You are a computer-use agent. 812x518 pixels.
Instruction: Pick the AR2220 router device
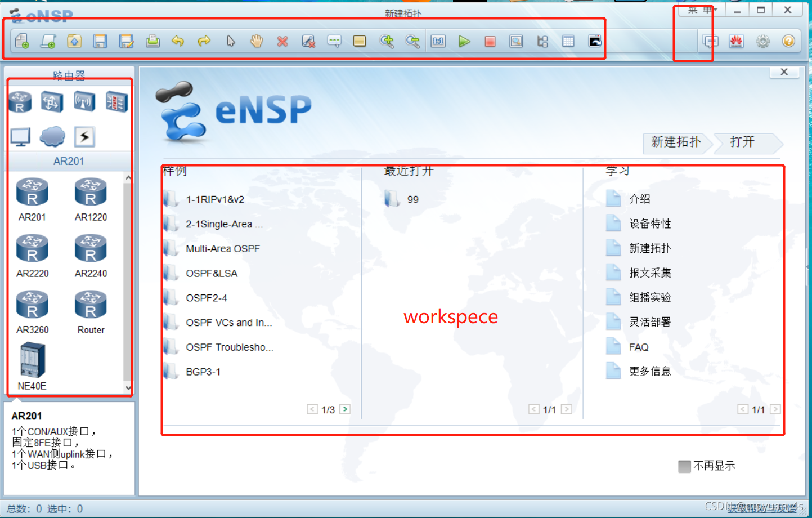[33, 256]
